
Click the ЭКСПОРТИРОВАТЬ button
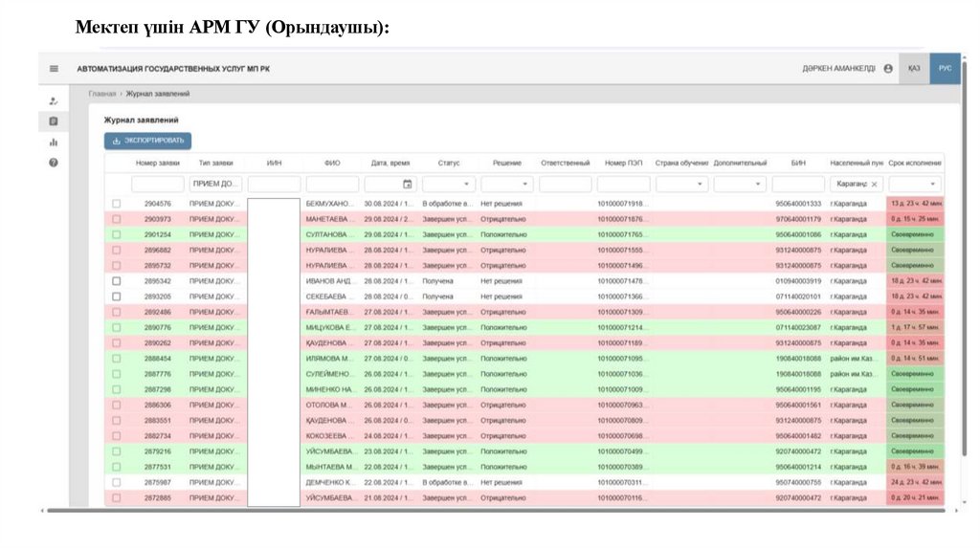click(147, 141)
